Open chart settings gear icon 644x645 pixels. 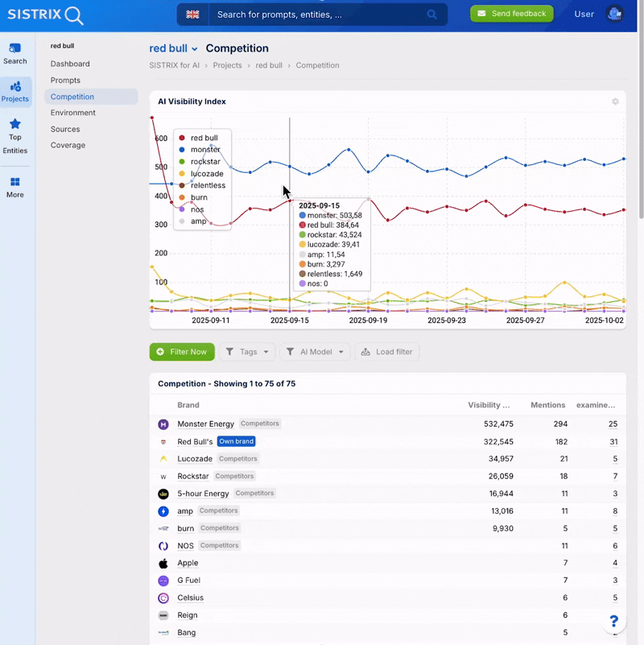(x=615, y=101)
